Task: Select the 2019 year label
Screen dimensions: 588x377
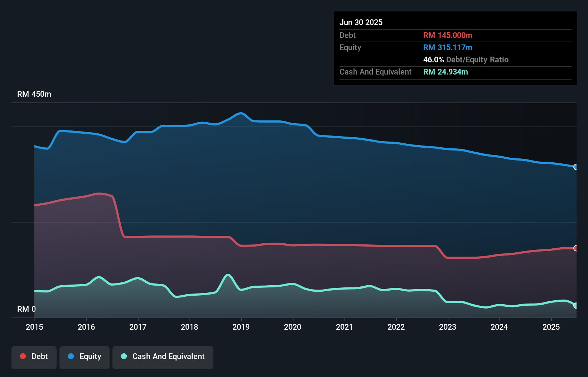Action: (241, 327)
